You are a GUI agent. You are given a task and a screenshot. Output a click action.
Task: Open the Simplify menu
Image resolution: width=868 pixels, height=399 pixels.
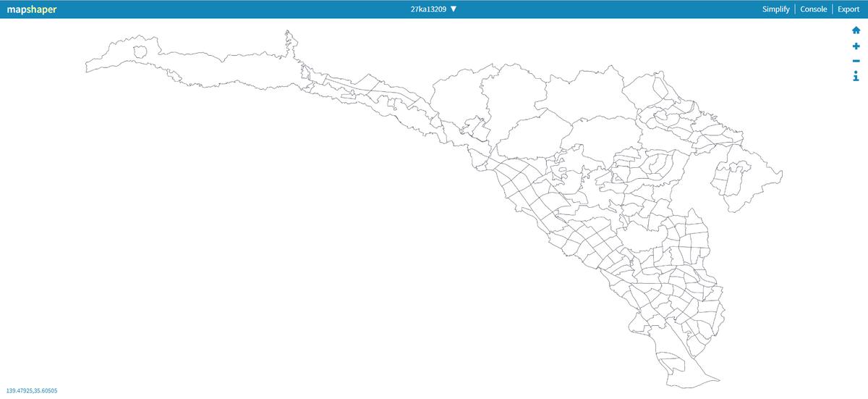[x=775, y=9]
